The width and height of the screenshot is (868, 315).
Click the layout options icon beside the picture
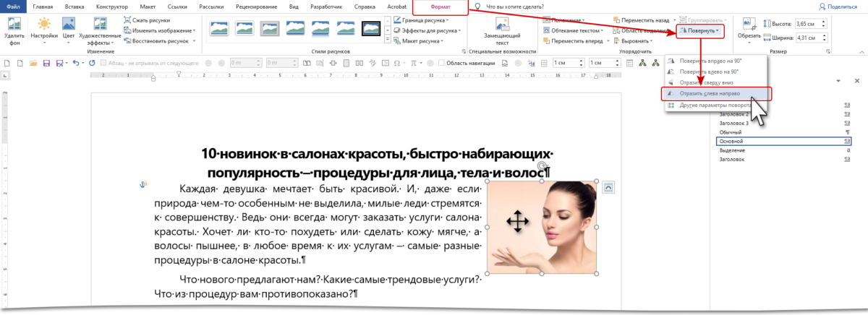click(x=608, y=187)
